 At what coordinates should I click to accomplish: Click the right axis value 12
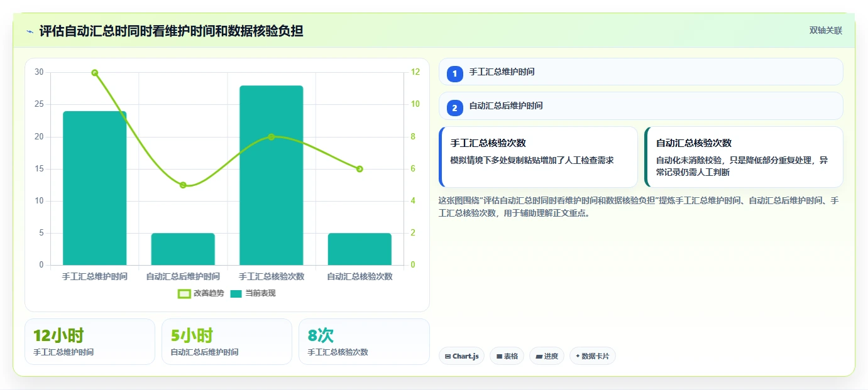(x=415, y=72)
